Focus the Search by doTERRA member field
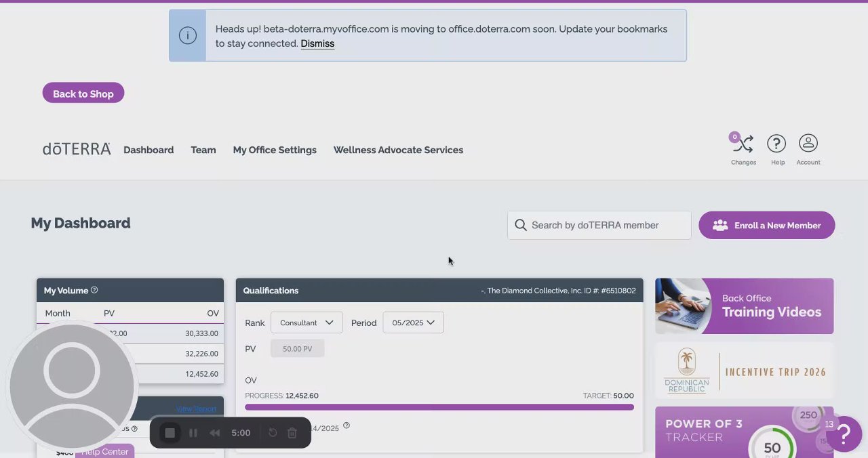The image size is (868, 458). [x=599, y=225]
